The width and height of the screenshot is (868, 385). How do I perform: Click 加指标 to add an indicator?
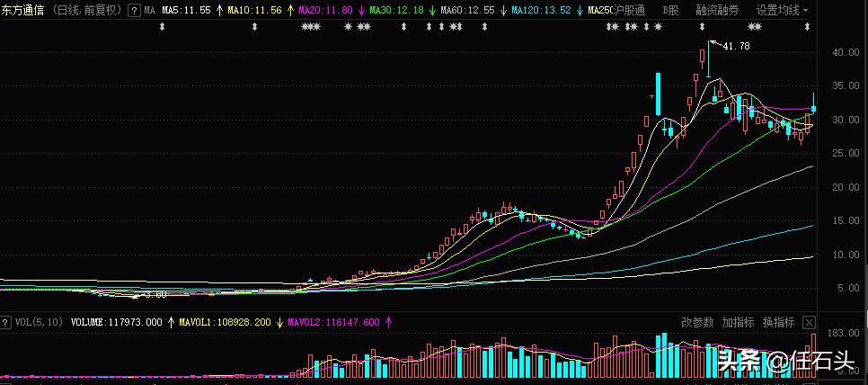738,322
